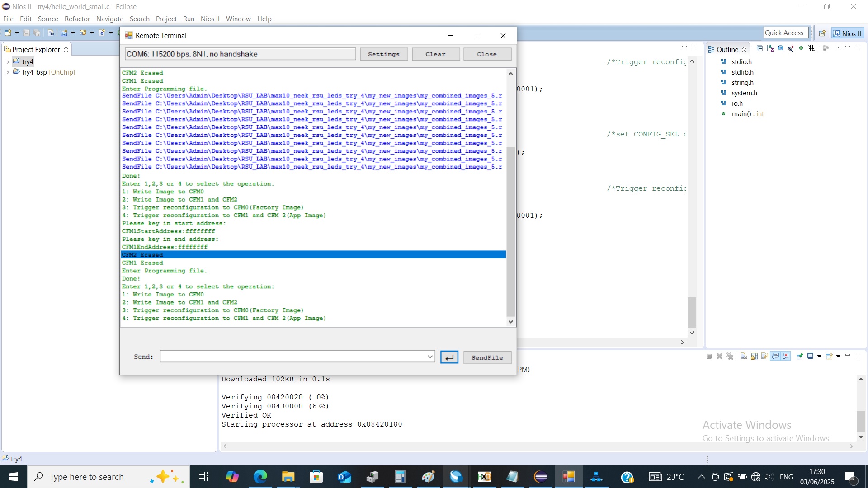Open the Refactor menu

click(77, 19)
